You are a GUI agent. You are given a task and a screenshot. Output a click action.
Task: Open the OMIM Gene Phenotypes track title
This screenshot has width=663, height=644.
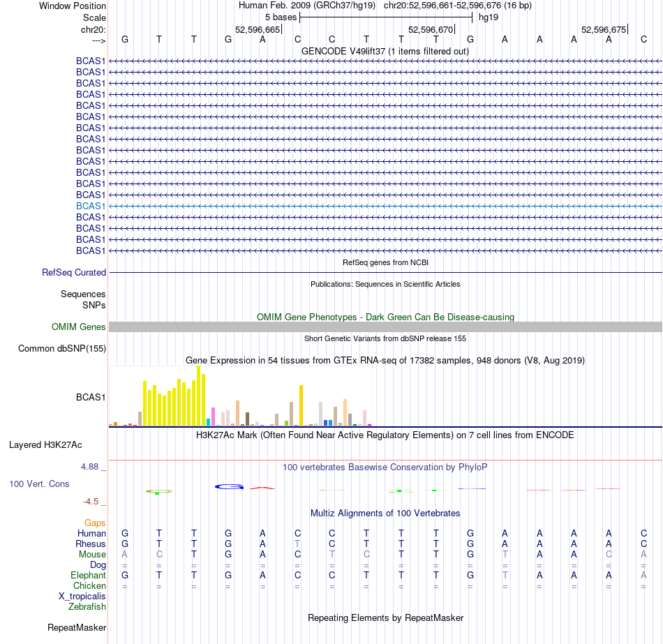385,317
